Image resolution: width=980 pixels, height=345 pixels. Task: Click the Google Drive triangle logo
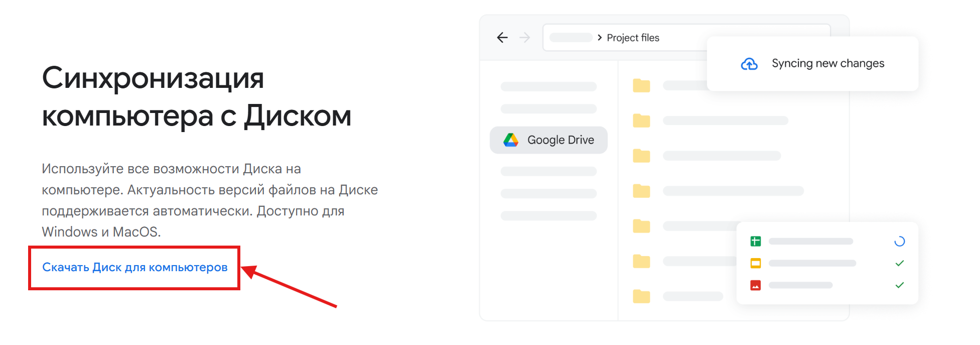tap(511, 140)
